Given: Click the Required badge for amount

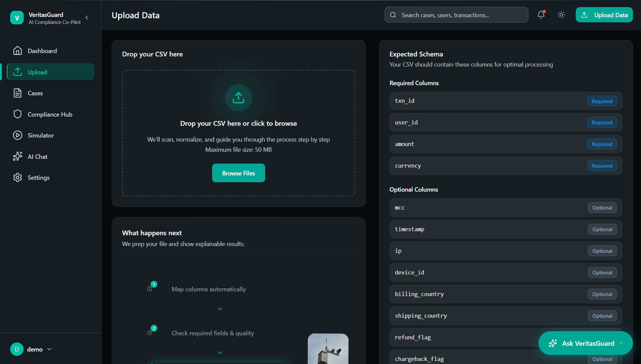Looking at the screenshot, I should tap(602, 144).
